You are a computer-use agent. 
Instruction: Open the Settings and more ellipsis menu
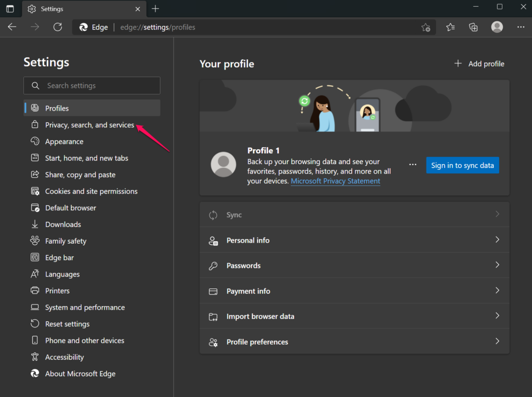point(521,27)
